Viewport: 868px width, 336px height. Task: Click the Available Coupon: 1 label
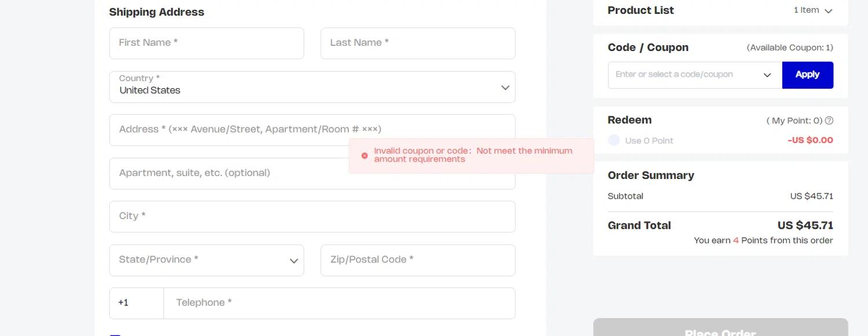[x=790, y=48]
